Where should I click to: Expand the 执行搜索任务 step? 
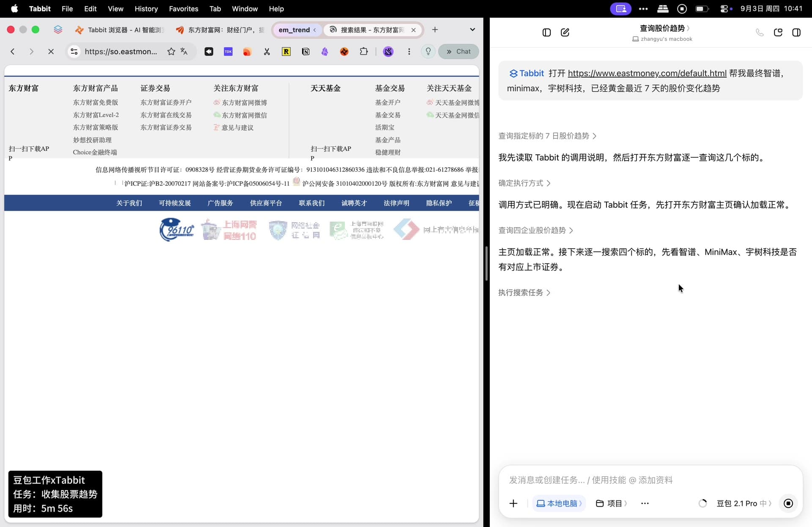click(524, 293)
